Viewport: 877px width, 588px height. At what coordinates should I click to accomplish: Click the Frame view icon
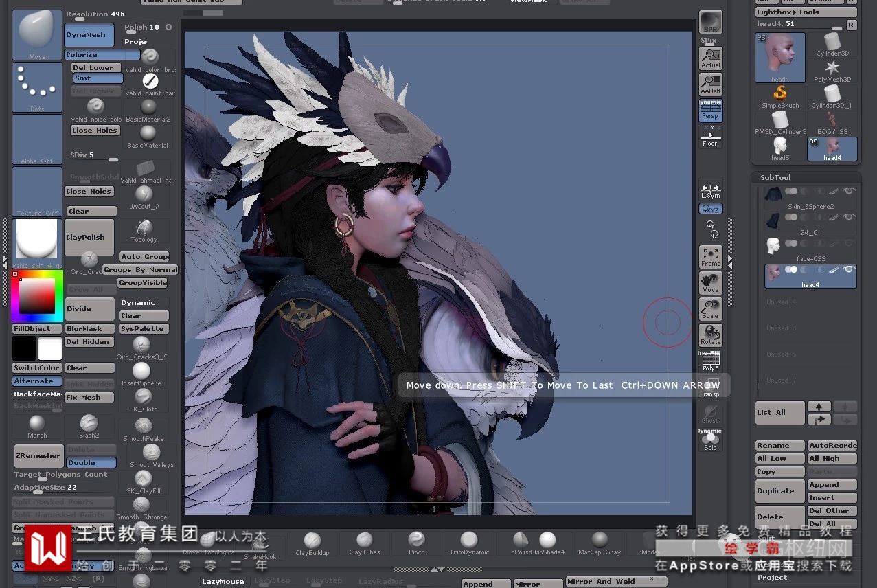click(x=710, y=257)
